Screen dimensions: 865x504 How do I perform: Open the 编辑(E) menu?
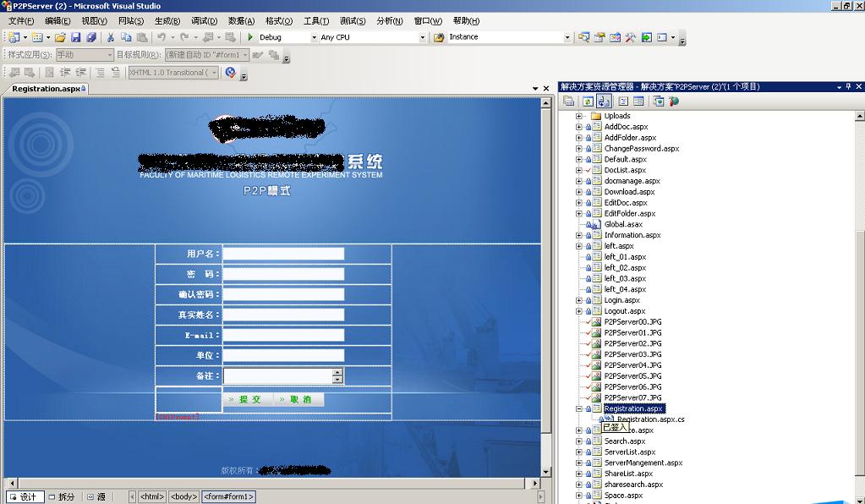click(57, 21)
